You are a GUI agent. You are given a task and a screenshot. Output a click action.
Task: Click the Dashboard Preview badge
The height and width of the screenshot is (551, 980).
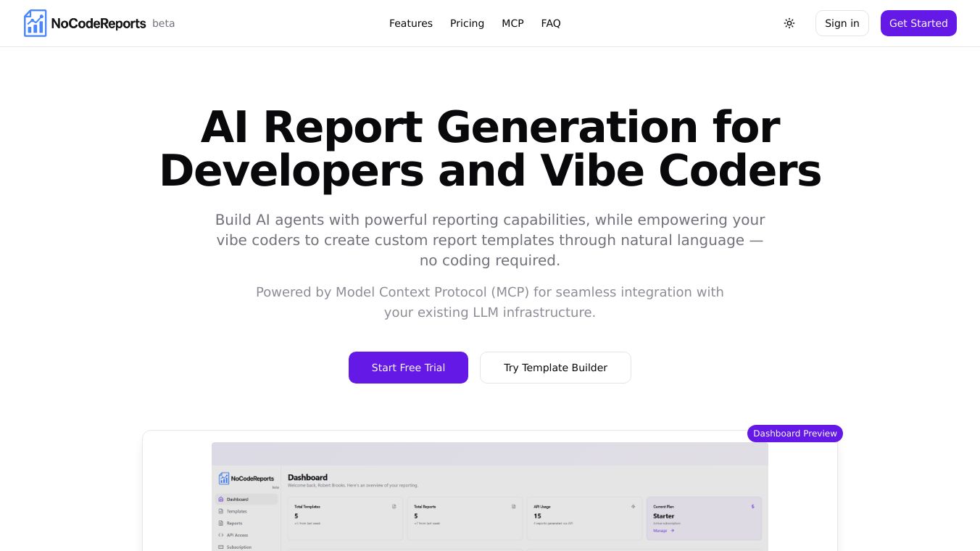795,434
